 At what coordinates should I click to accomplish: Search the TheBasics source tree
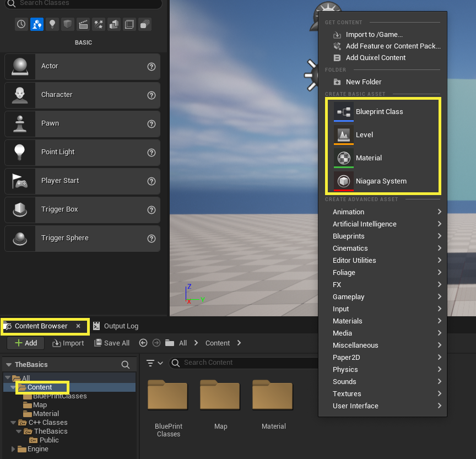tap(126, 365)
